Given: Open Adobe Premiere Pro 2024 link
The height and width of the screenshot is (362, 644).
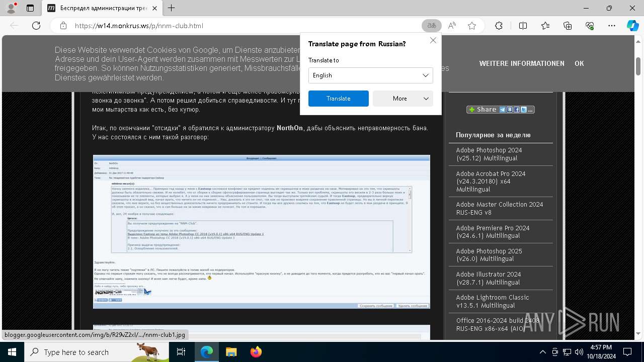Looking at the screenshot, I should click(x=493, y=231).
